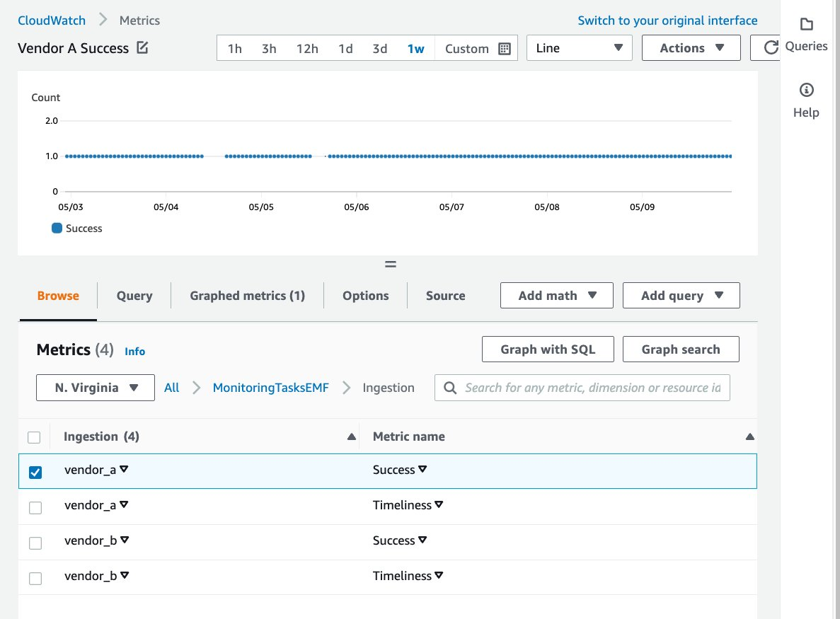The width and height of the screenshot is (840, 619).
Task: Open the Line chart type dropdown
Action: 579,47
